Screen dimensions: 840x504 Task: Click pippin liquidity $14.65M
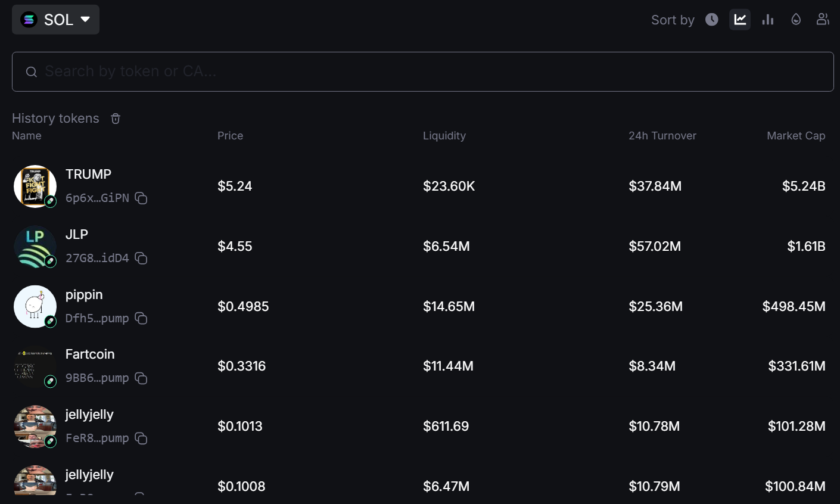pyautogui.click(x=449, y=307)
